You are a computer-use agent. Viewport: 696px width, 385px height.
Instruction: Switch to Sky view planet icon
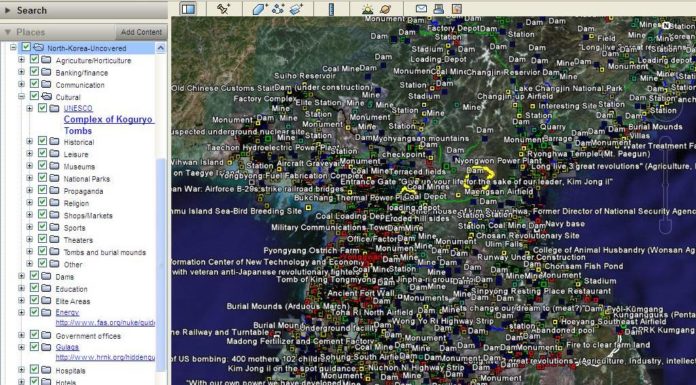(385, 9)
